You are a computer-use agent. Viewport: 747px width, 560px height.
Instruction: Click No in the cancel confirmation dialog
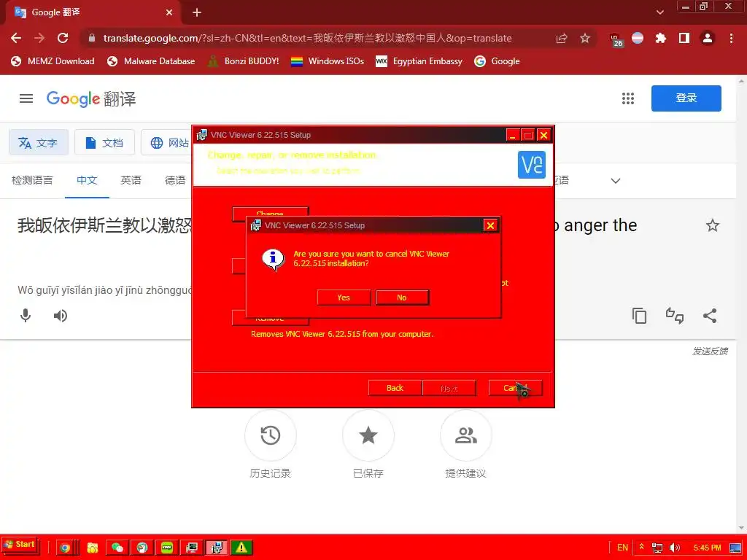pos(402,297)
